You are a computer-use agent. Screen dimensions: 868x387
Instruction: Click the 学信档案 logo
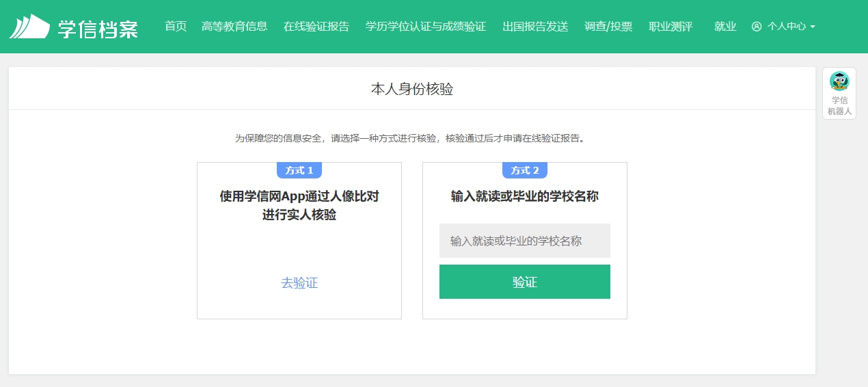pos(74,27)
